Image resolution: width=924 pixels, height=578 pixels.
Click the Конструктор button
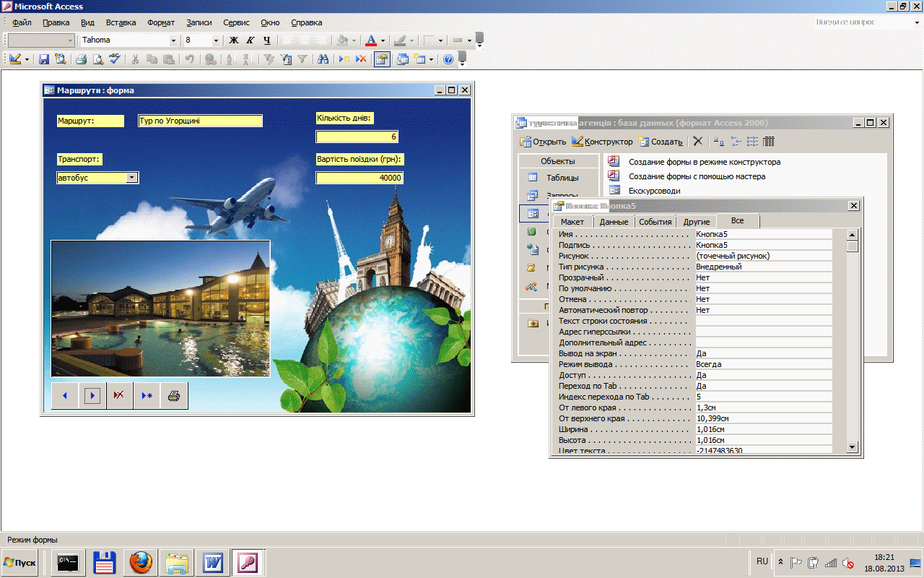click(x=602, y=142)
